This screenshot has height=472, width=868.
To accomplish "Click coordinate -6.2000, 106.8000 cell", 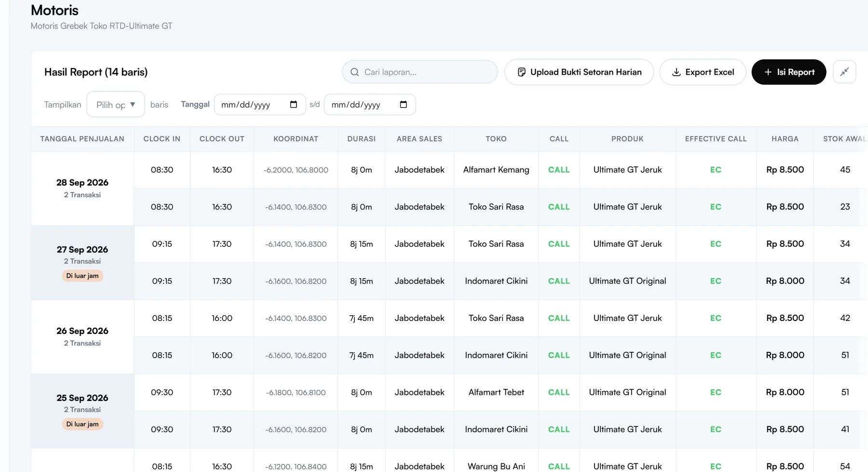I will click(x=296, y=170).
